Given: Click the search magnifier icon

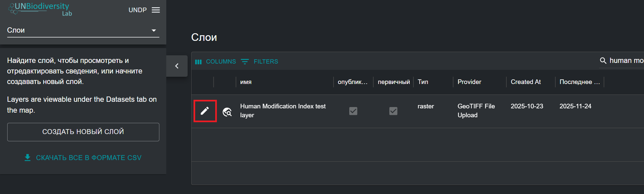Looking at the screenshot, I should (x=603, y=61).
